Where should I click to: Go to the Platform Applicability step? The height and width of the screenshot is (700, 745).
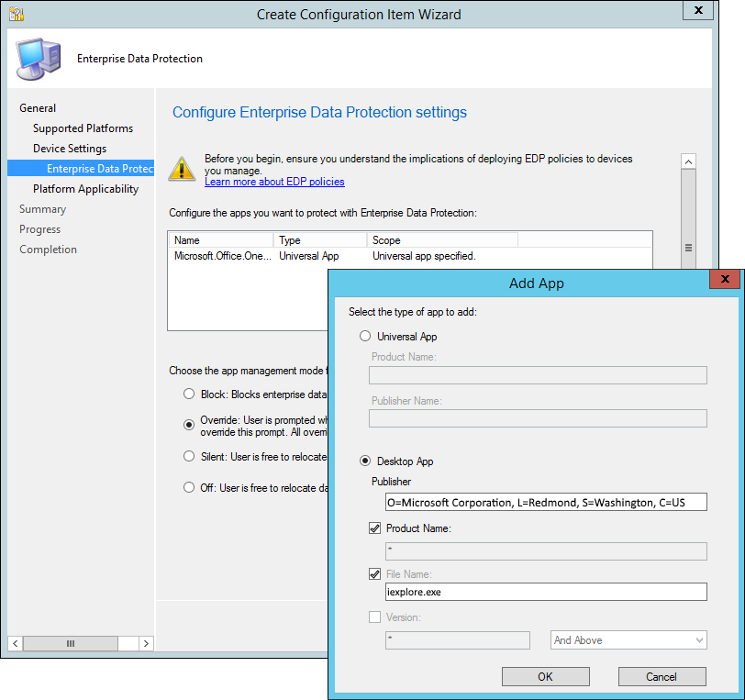[85, 189]
